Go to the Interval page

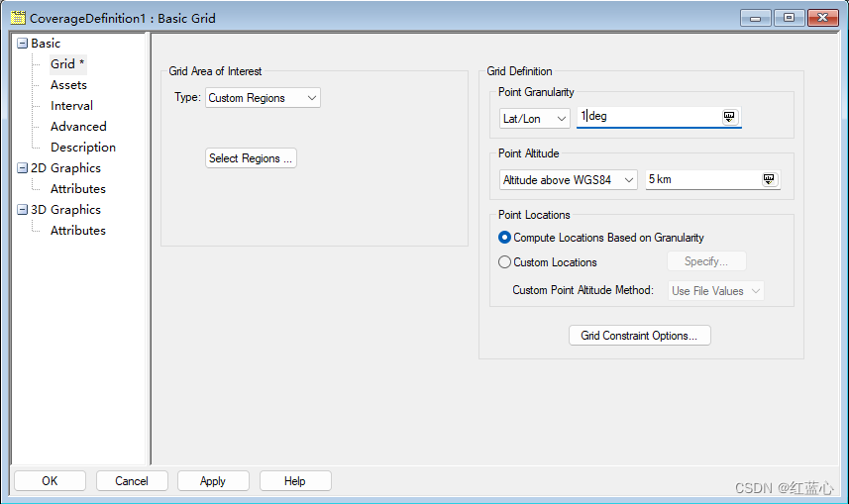coord(71,106)
